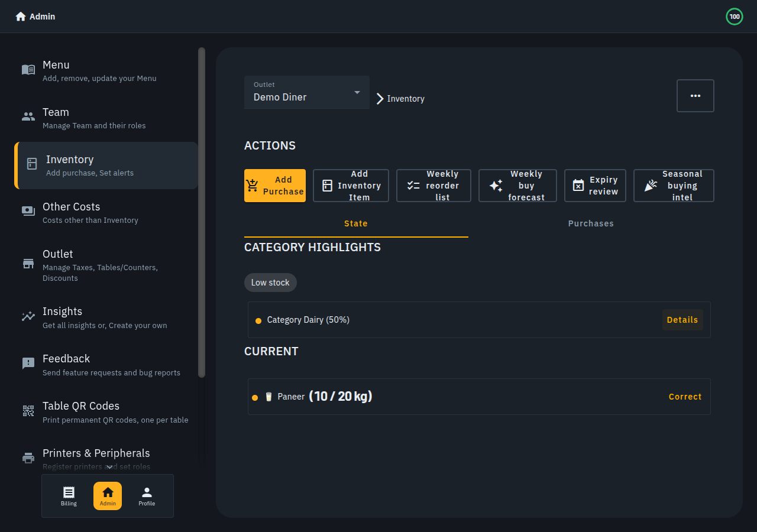Click the Table QR Codes icon
The image size is (757, 532).
(28, 411)
